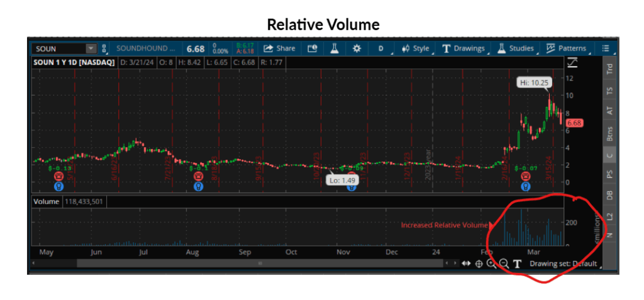Select the crosshair pan tool icon
This screenshot has width=644, height=300.
pos(479,264)
